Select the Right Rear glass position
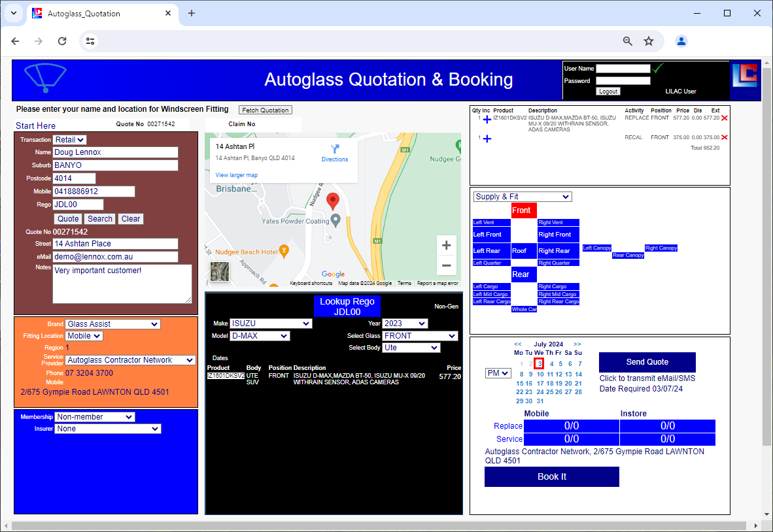The image size is (773, 532). [558, 251]
